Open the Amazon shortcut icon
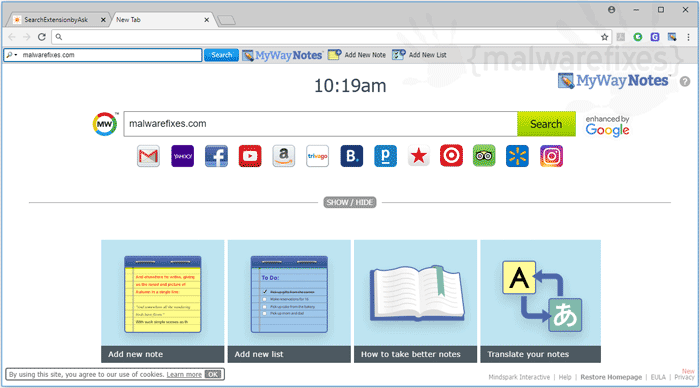 (283, 156)
